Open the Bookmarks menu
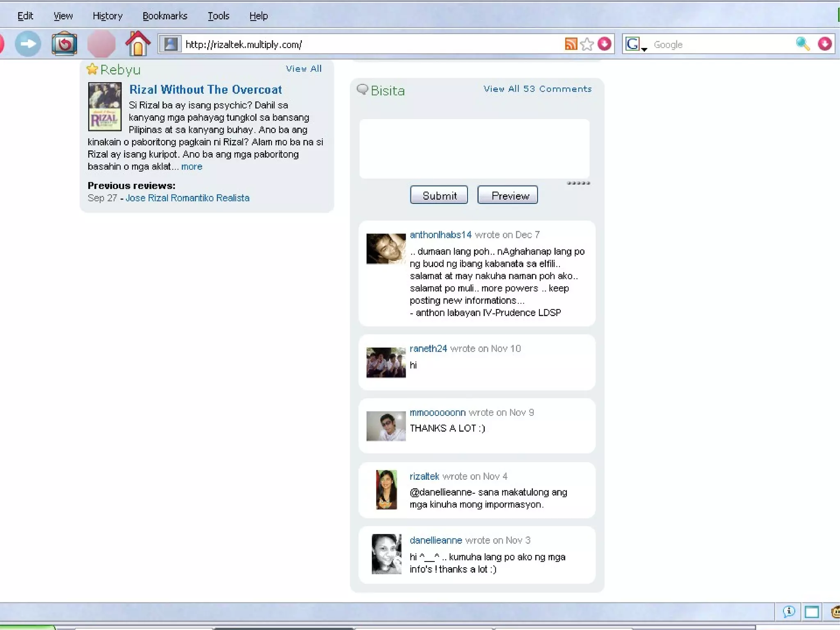Screen dimensions: 840x630 coord(165,16)
